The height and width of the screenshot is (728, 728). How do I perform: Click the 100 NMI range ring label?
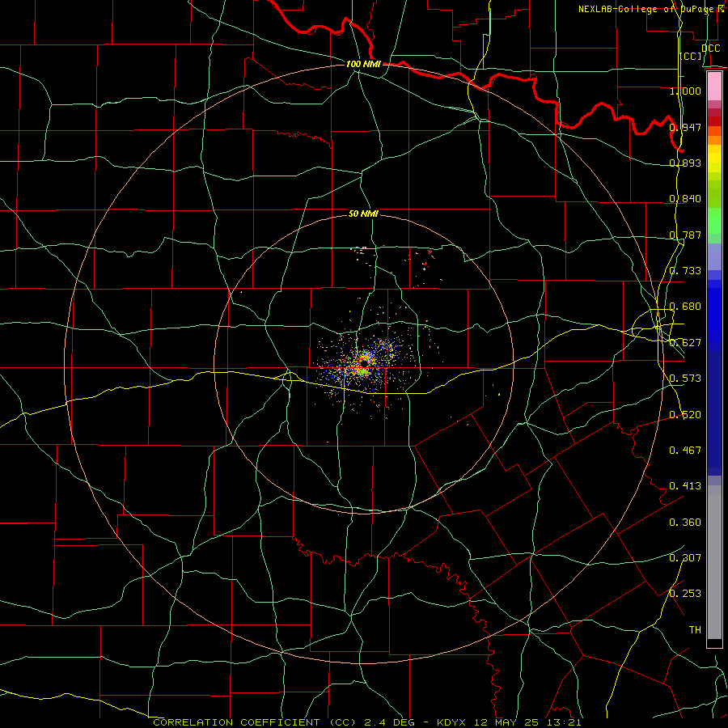[x=363, y=64]
